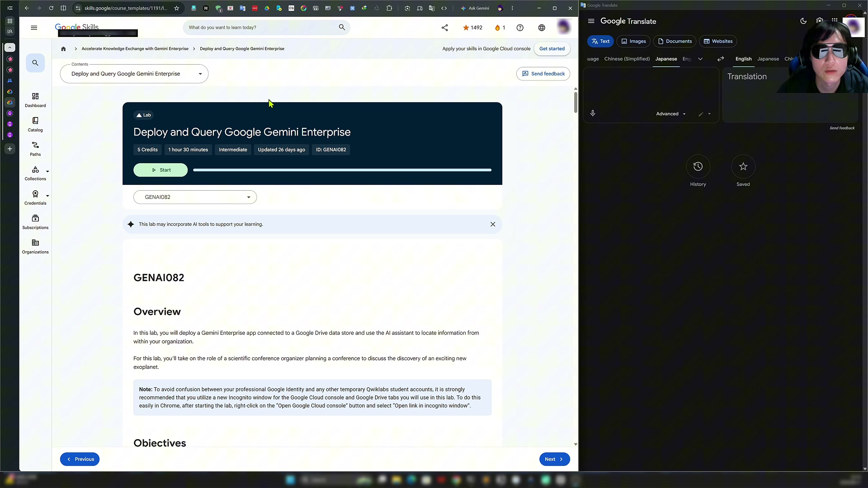
Task: Expand more source languages in Translate
Action: point(700,59)
